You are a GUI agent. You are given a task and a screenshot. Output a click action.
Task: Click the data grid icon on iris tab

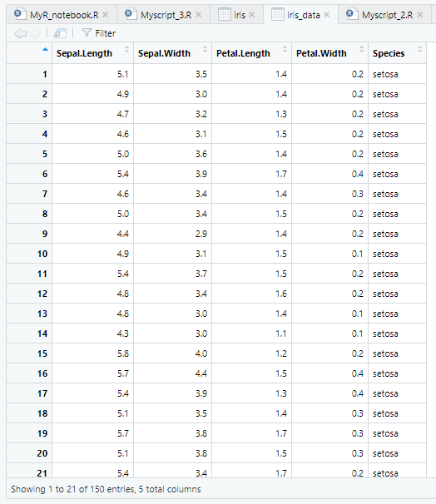coord(225,14)
